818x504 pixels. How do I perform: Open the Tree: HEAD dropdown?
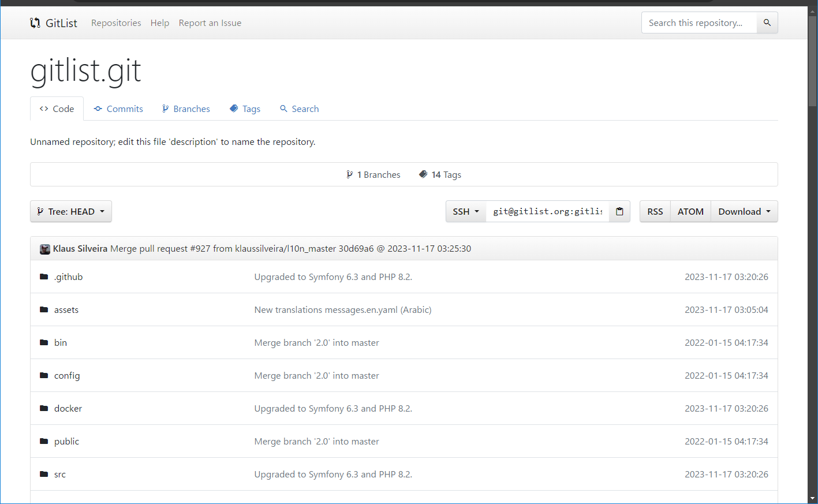71,211
